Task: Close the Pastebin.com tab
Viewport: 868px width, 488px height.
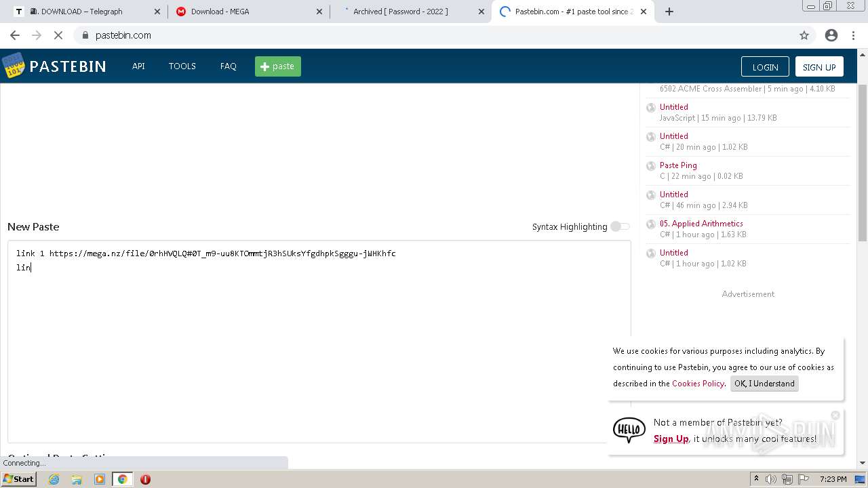Action: pos(644,12)
